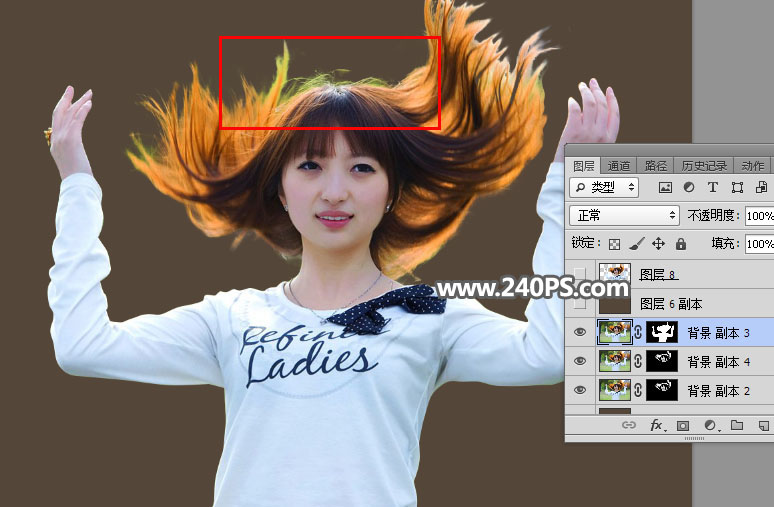Open the fx layer style menu
The image size is (774, 507).
click(657, 425)
